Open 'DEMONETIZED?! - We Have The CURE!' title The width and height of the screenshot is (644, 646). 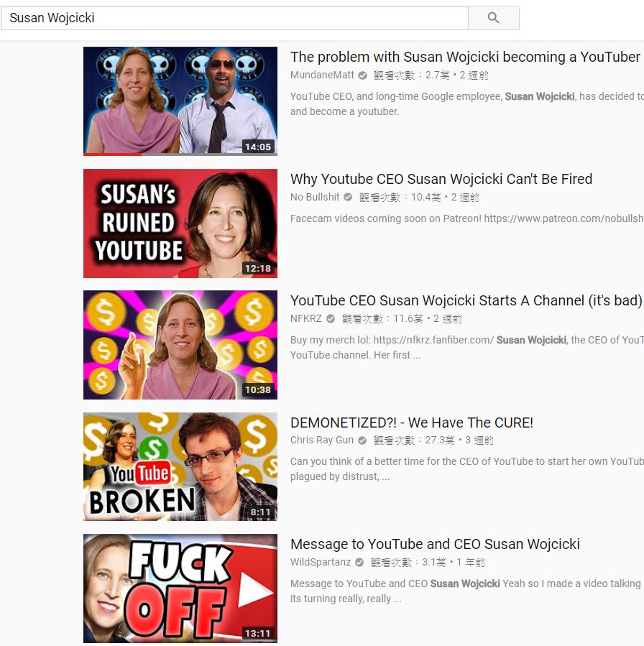click(x=412, y=423)
